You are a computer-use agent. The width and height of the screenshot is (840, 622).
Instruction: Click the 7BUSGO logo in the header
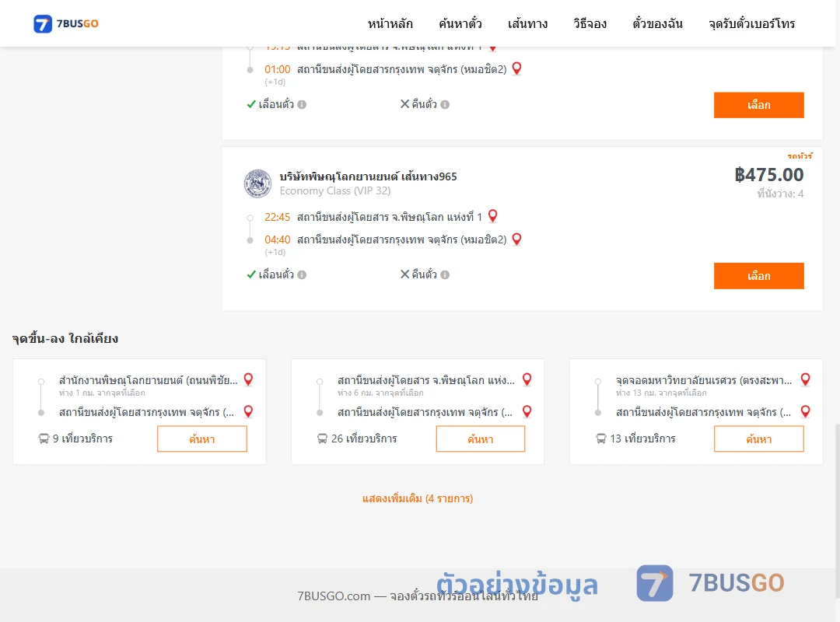tap(66, 23)
